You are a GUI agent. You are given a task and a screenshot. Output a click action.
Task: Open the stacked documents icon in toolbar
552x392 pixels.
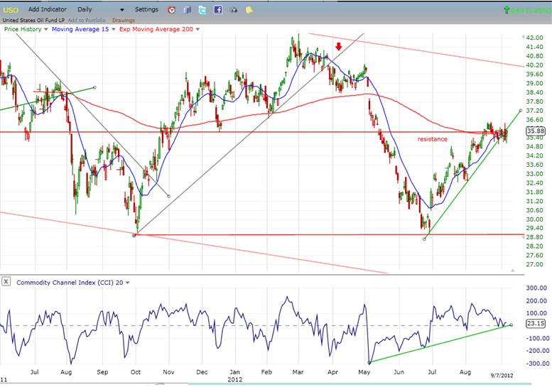(187, 10)
